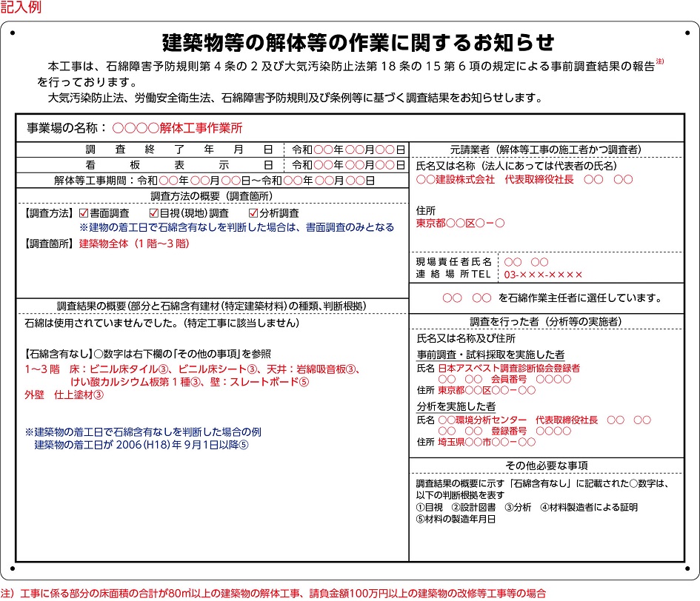Click the red text 〇〇〇〇解体工事作業所
The height and width of the screenshot is (601, 700).
point(177,128)
